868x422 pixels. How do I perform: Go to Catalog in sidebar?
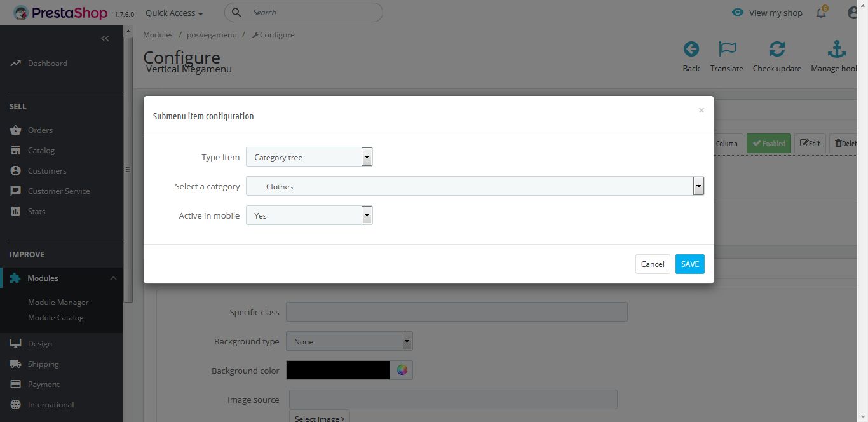[41, 151]
